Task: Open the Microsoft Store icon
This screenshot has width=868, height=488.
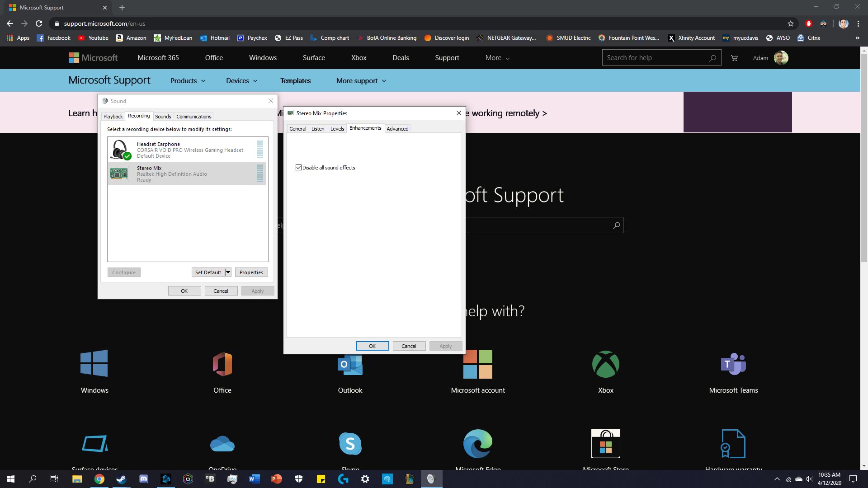Action: [606, 444]
